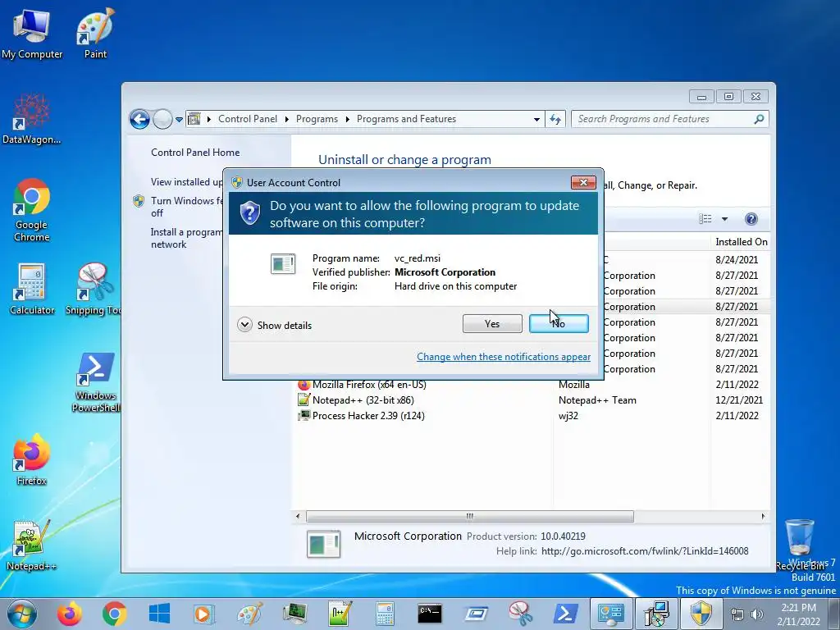Open Windows PowerShell desktop shortcut
This screenshot has height=630, width=840.
point(95,381)
